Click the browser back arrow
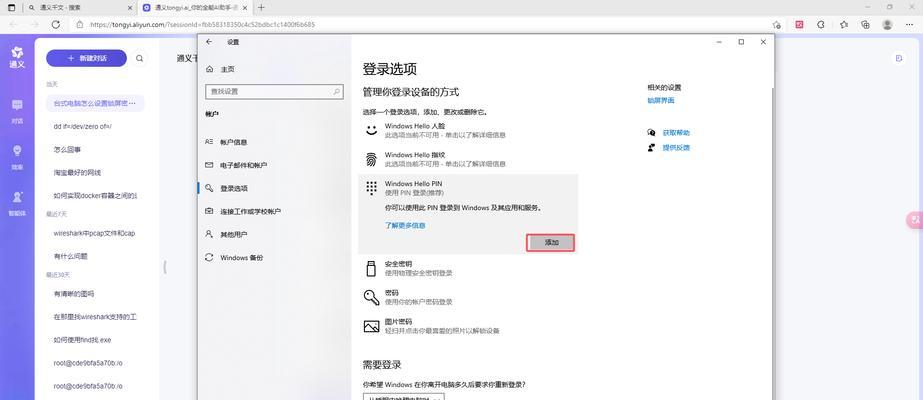The height and width of the screenshot is (400, 923). 14,25
